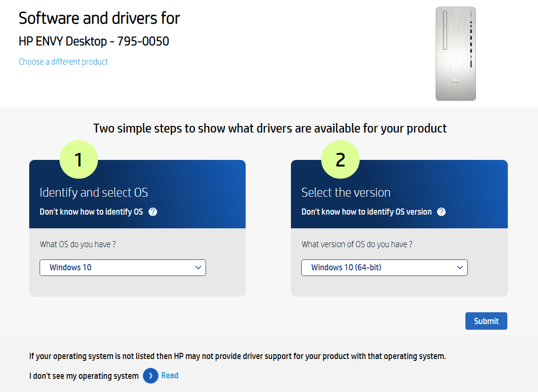This screenshot has height=392, width=538.
Task: Click the 'Identify and select OS' header
Action: point(94,192)
